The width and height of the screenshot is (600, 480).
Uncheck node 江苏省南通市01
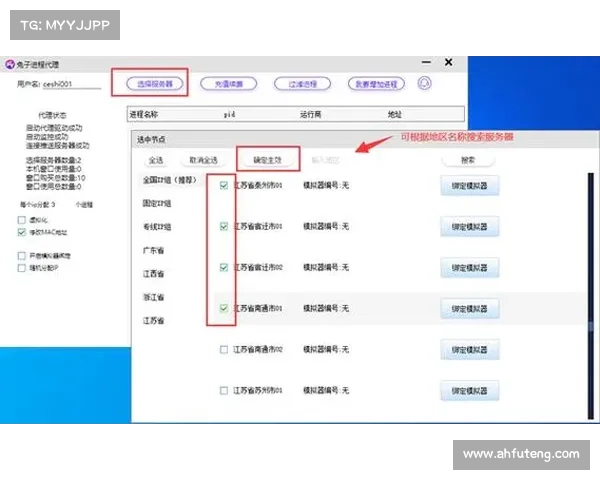pos(224,308)
